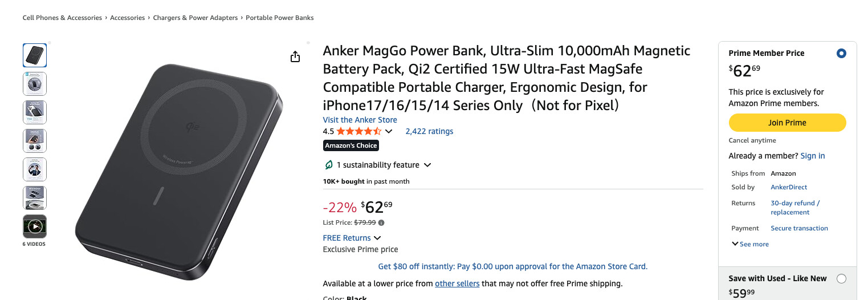
Task: Open the 2,422 ratings link
Action: click(x=429, y=131)
